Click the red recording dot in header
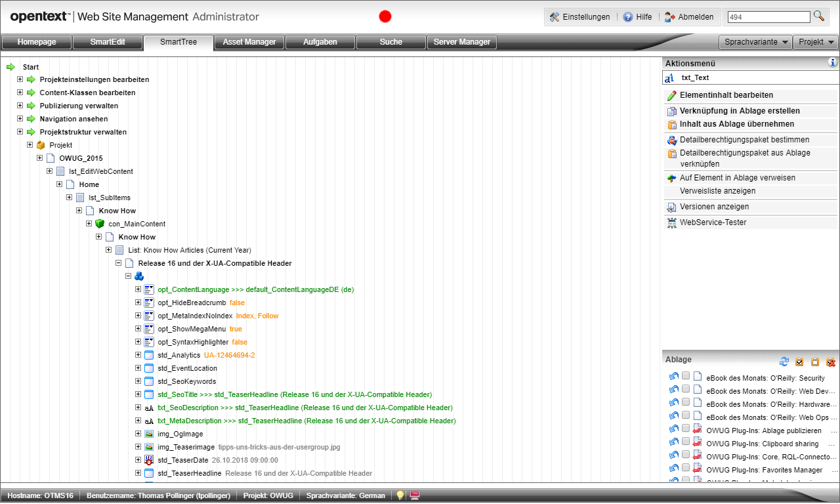Viewport: 840px width, 504px height. [385, 16]
